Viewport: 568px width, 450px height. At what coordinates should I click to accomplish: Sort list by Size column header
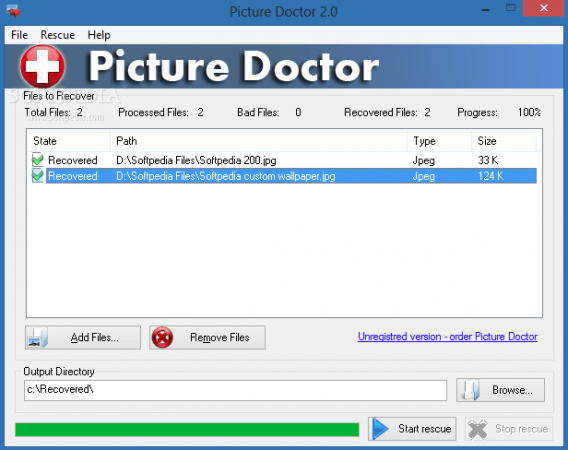tap(504, 141)
